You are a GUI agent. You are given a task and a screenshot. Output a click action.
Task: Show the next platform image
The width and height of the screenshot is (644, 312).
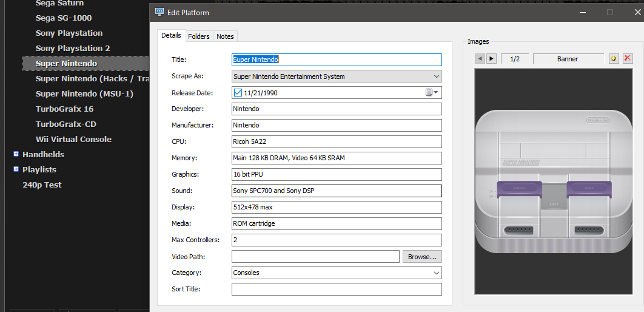491,59
